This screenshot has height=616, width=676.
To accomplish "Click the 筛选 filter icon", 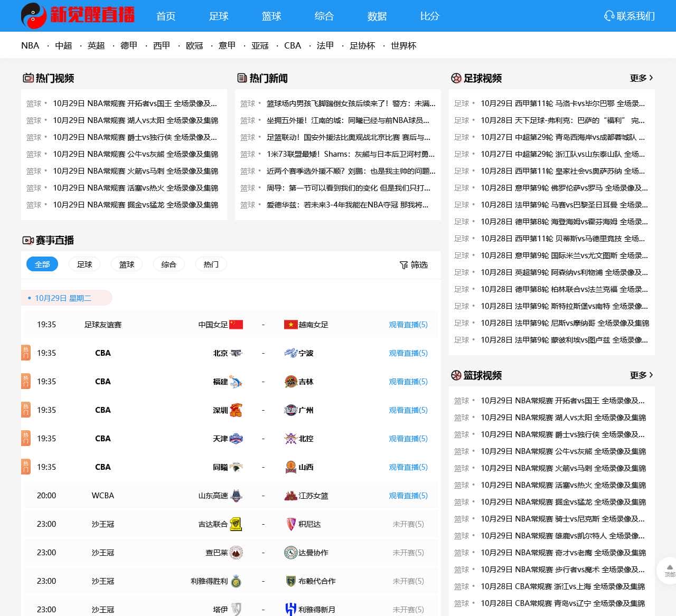I will pos(403,265).
